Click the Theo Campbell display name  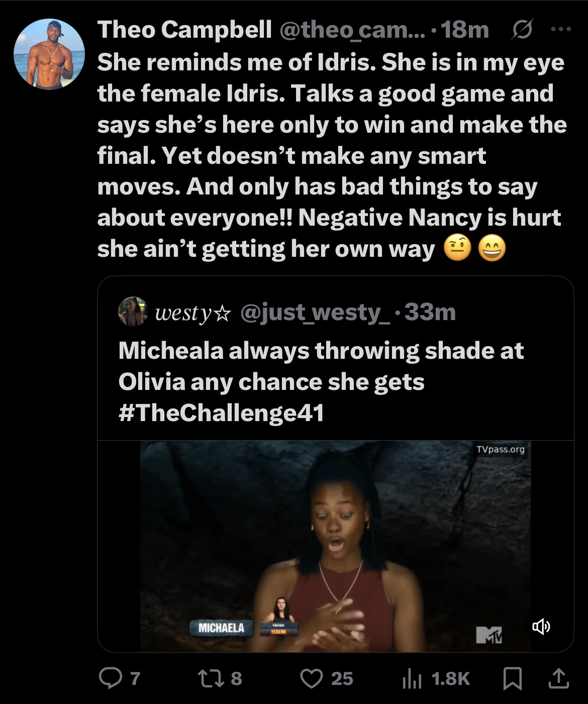(184, 30)
